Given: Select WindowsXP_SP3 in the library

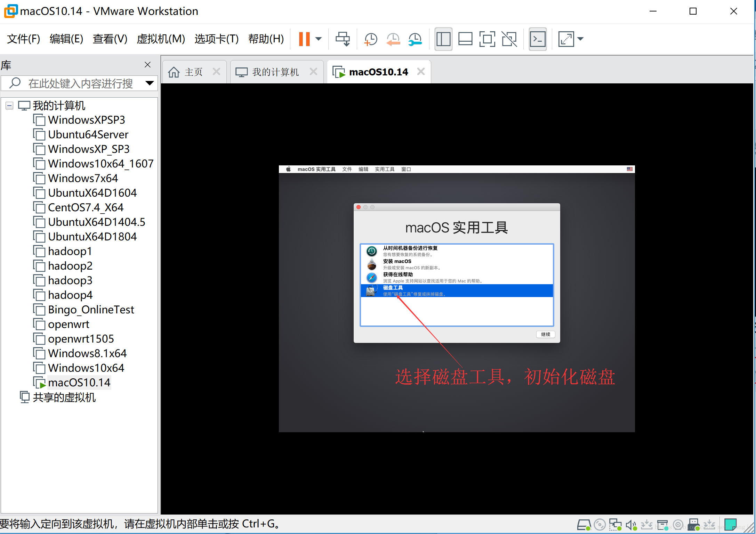Looking at the screenshot, I should click(89, 149).
